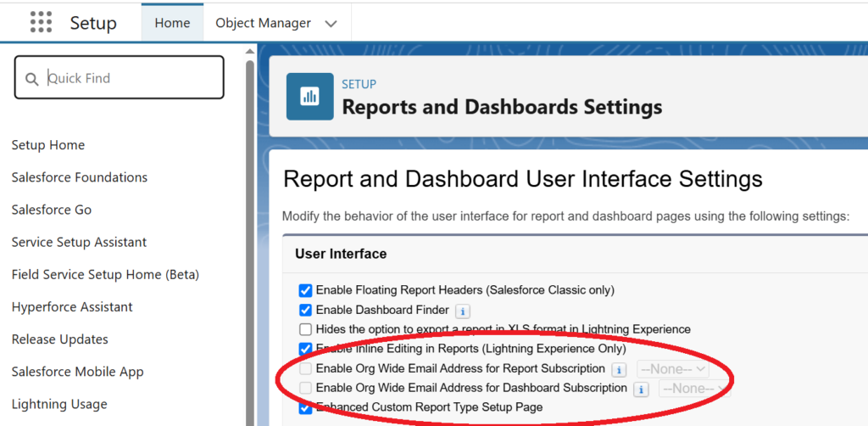Focus the Quick Find input field
This screenshot has width=868, height=426.
(119, 77)
